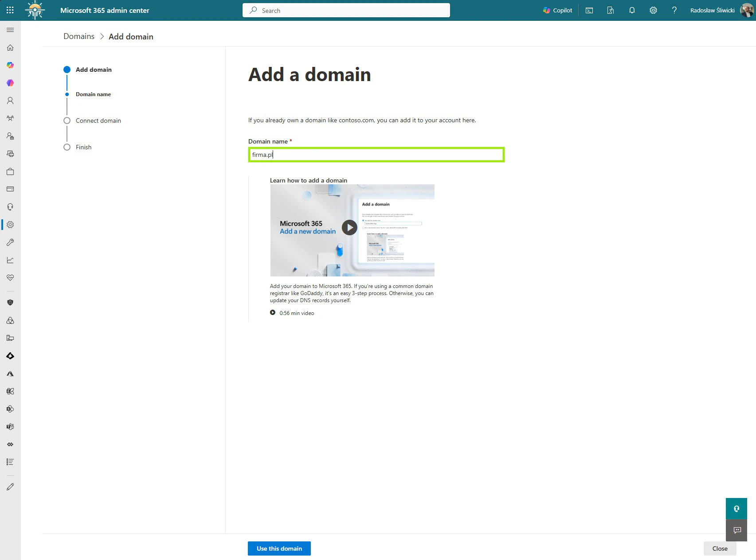Select the Connect domain step
Screen dimensions: 756x560
pyautogui.click(x=98, y=121)
